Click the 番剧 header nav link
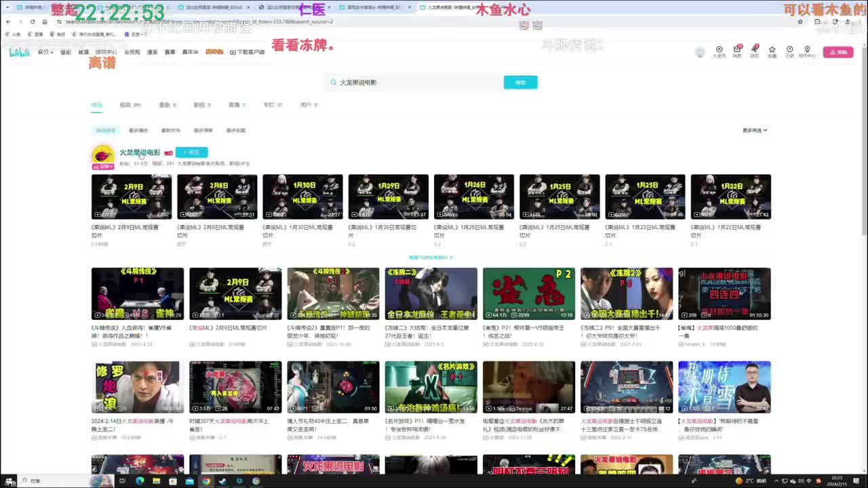Image resolution: width=868 pixels, height=488 pixels. click(x=66, y=52)
